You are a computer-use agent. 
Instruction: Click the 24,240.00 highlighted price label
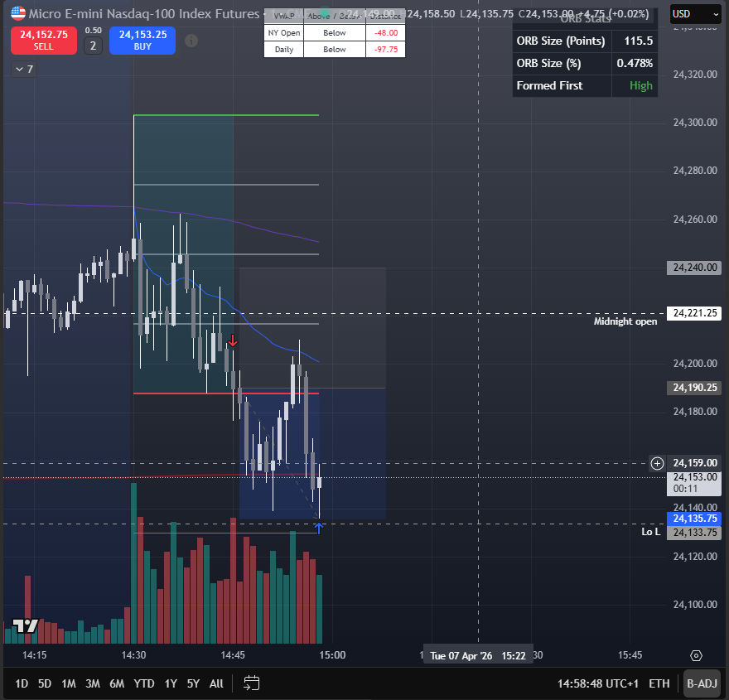694,268
